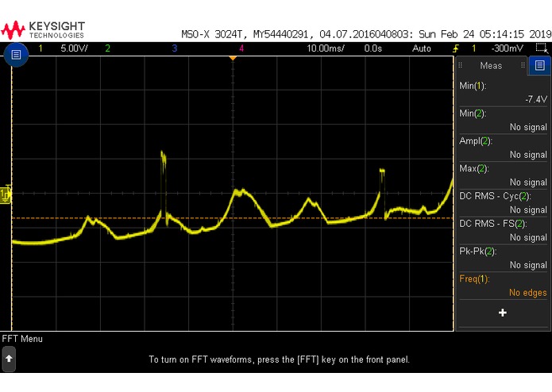The image size is (552, 392).
Task: Click the FFT Menu back arrow button
Action: (10, 359)
